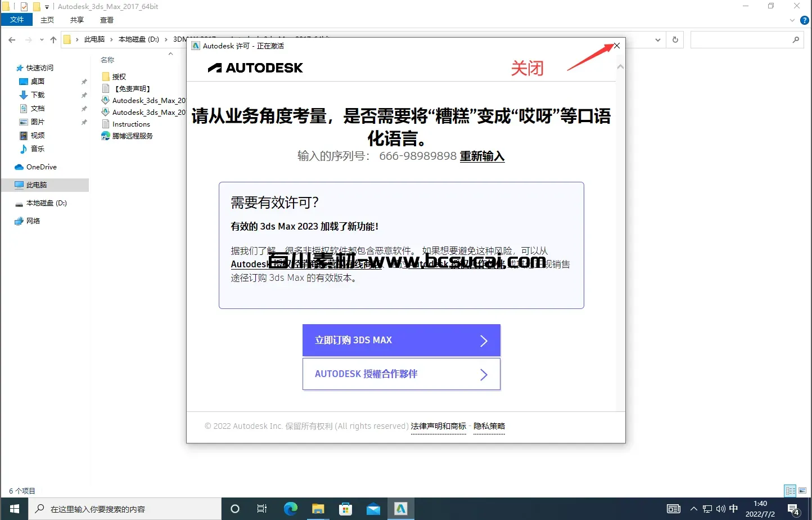812x520 pixels.
Task: Select 本地磁盘 (D:) in navigation pane
Action: pos(46,203)
